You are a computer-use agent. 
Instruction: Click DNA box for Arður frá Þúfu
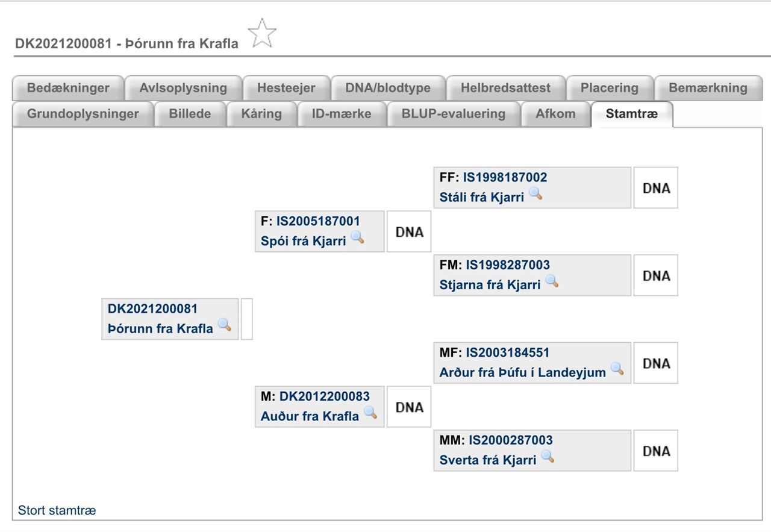point(656,363)
